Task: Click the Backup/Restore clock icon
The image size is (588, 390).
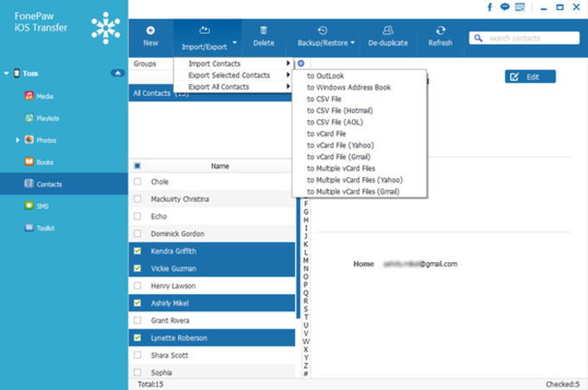Action: (323, 30)
